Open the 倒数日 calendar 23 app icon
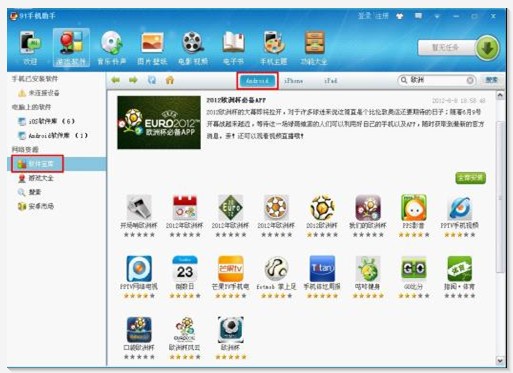513x373 pixels. [x=185, y=269]
